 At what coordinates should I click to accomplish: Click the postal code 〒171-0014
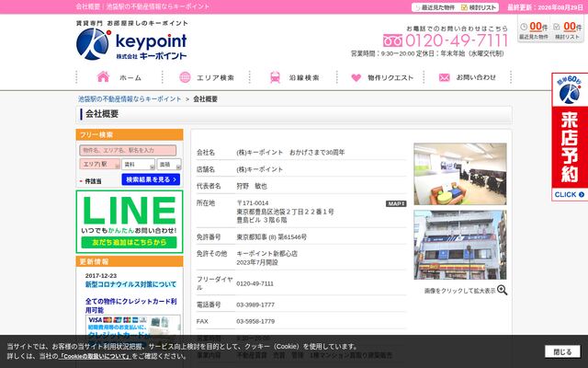pyautogui.click(x=253, y=202)
